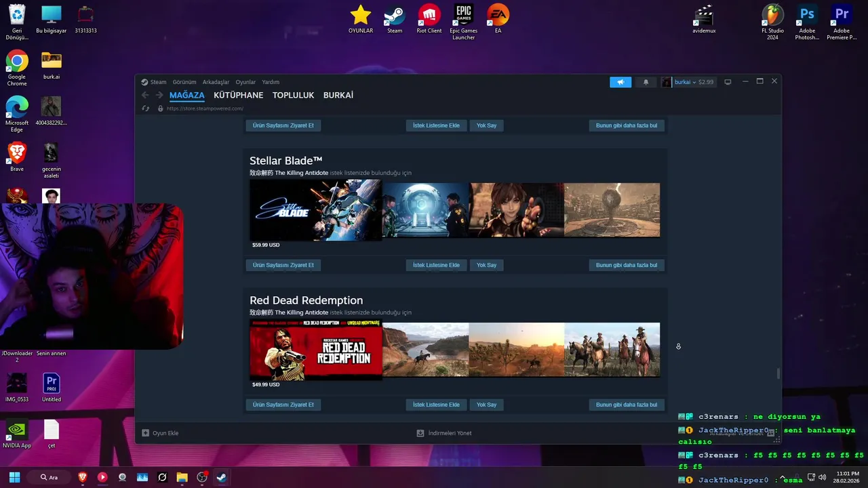Click Oyun Ekle add game button
The width and height of the screenshot is (868, 488).
point(160,433)
